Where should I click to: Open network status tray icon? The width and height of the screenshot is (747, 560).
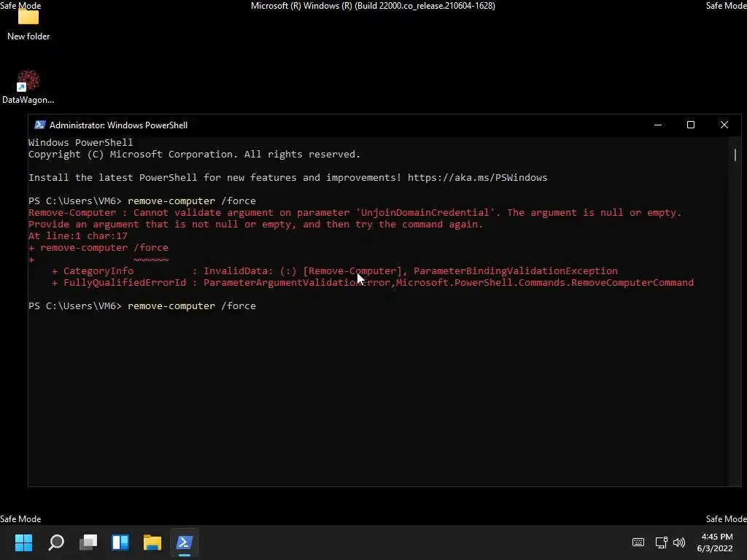[x=661, y=542]
